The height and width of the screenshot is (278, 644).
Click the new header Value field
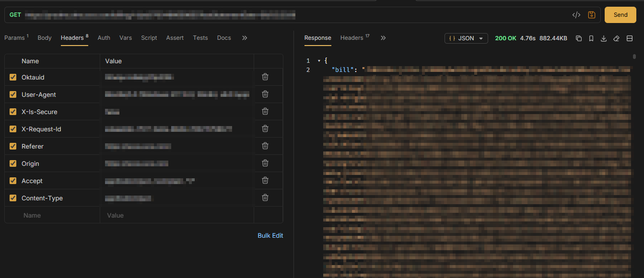[177, 215]
